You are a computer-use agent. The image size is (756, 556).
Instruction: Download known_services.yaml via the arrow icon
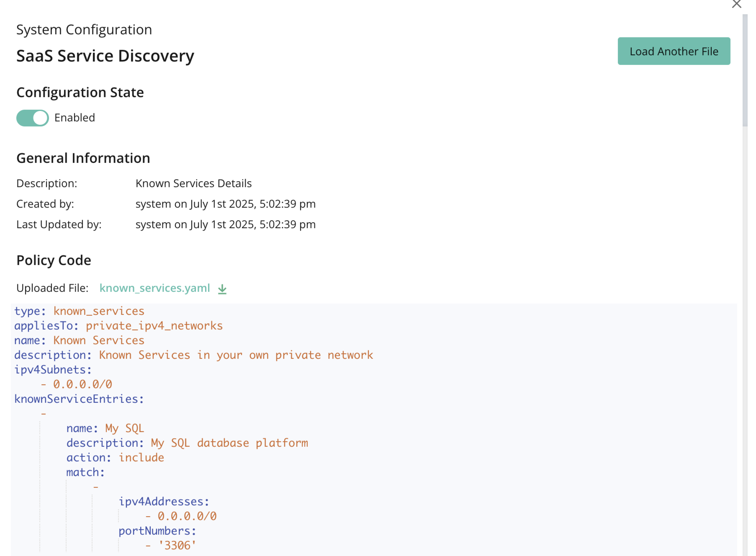222,289
